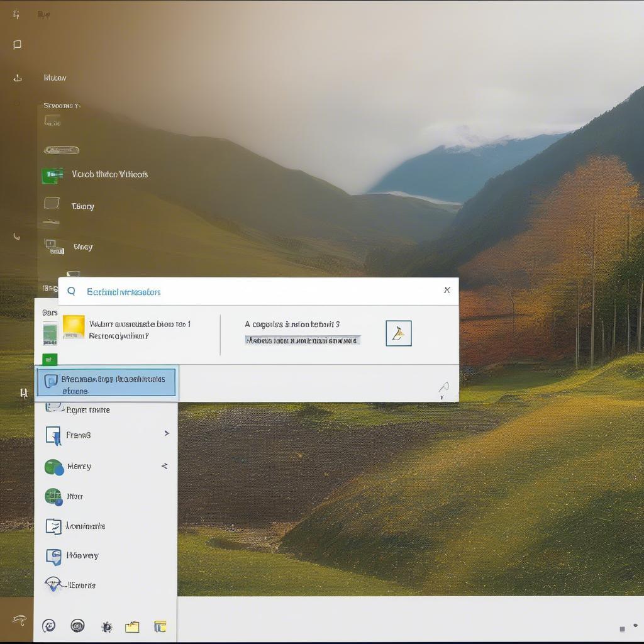This screenshot has height=644, width=644.
Task: Open the Biney entry
Action: [x=83, y=247]
